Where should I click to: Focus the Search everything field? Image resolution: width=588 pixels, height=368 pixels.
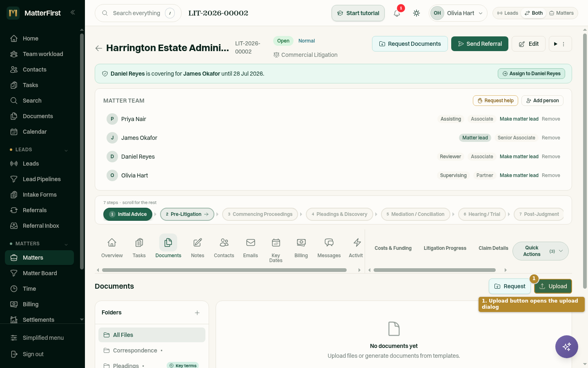[138, 13]
